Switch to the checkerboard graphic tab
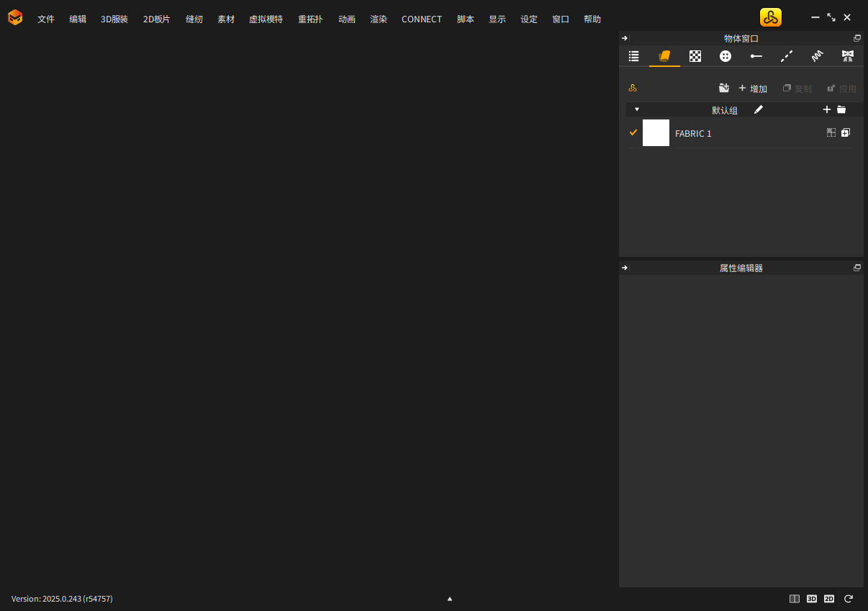Image resolution: width=868 pixels, height=611 pixels. point(695,56)
